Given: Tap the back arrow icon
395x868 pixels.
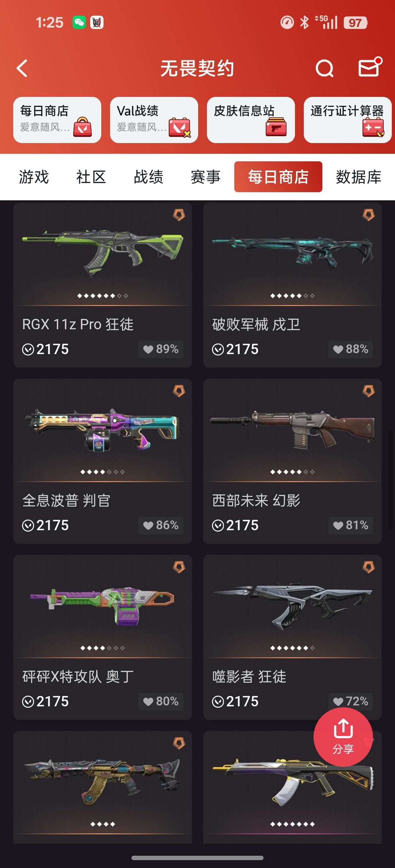Looking at the screenshot, I should (22, 68).
